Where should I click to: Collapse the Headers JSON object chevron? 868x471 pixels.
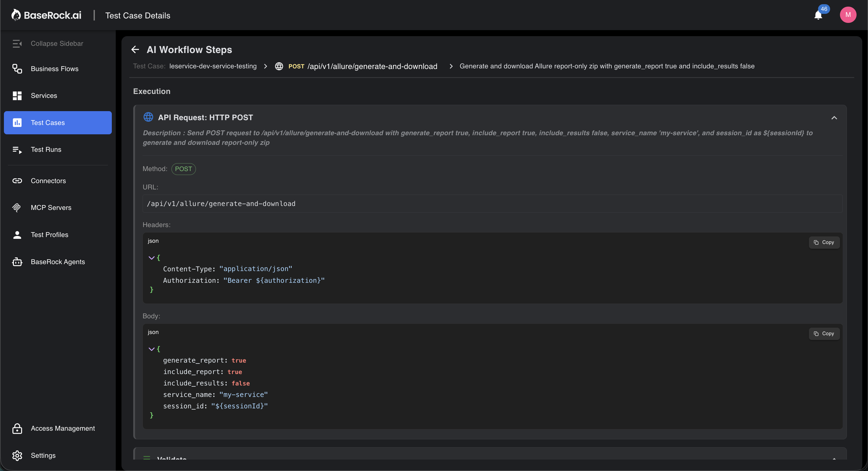tap(151, 257)
